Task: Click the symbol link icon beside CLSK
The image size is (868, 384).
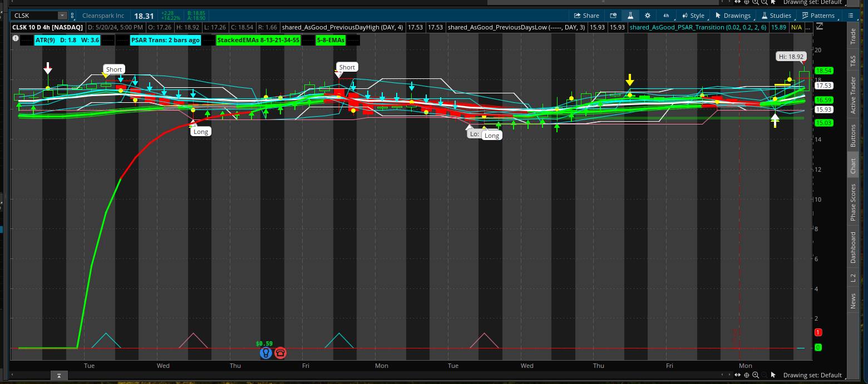Action: (x=73, y=16)
